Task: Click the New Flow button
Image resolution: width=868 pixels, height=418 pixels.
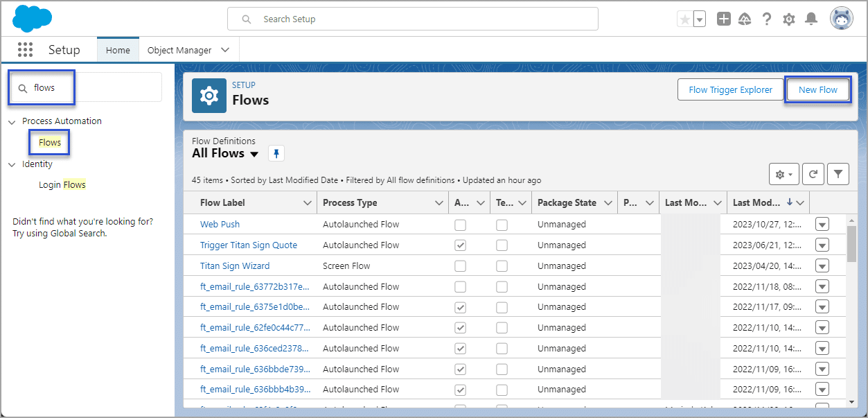Action: click(x=817, y=89)
